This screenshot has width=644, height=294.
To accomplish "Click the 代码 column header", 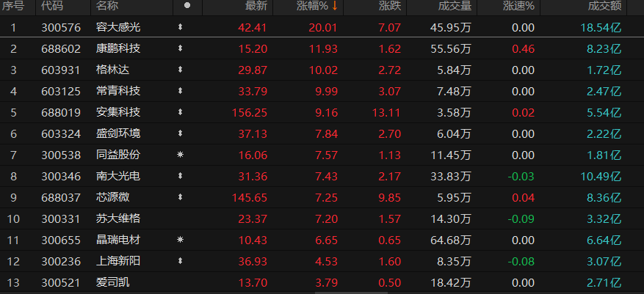I will (52, 7).
